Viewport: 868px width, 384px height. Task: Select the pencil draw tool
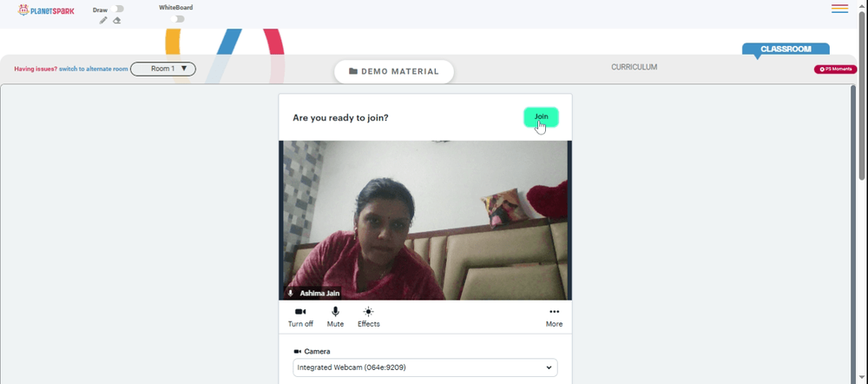(103, 21)
